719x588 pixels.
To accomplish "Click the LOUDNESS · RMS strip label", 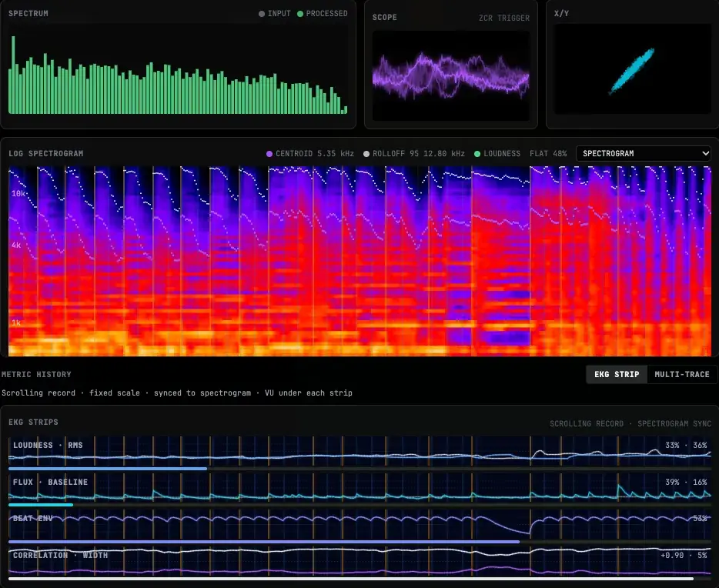I will 48,445.
